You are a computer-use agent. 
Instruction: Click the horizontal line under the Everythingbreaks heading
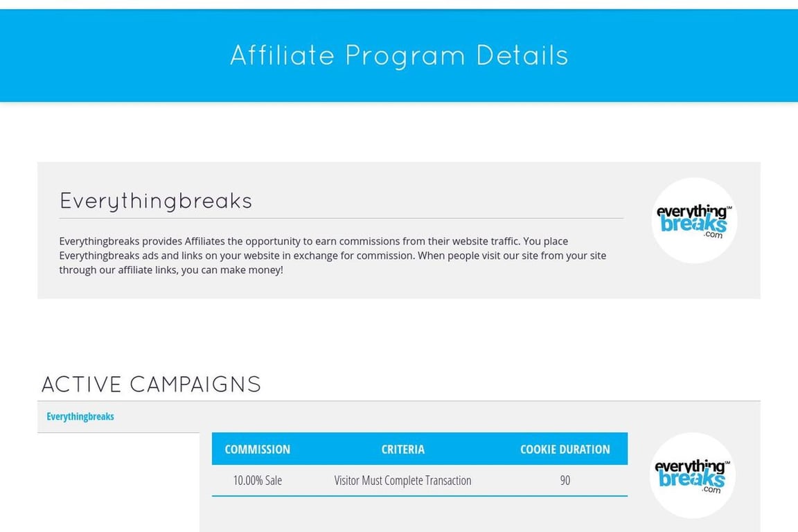tap(341, 218)
